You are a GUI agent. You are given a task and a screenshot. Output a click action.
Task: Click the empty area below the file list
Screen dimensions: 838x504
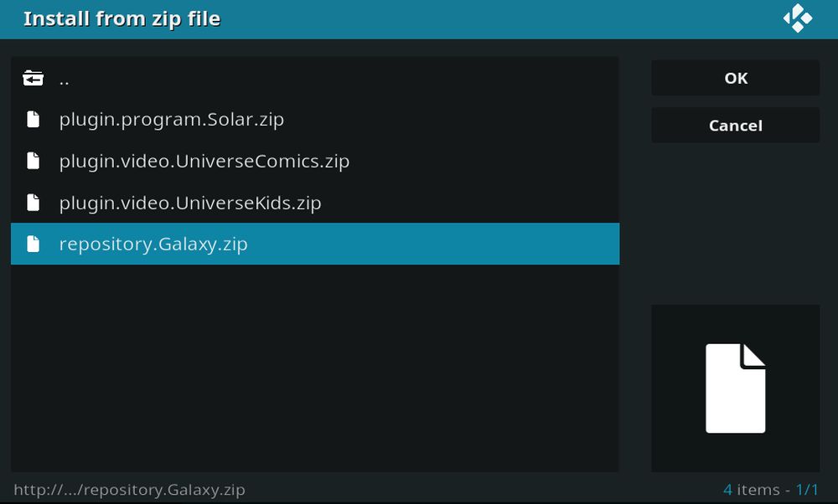click(314, 368)
